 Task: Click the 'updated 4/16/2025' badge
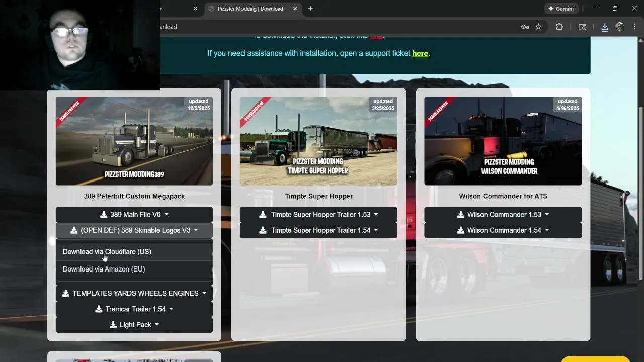tap(568, 105)
